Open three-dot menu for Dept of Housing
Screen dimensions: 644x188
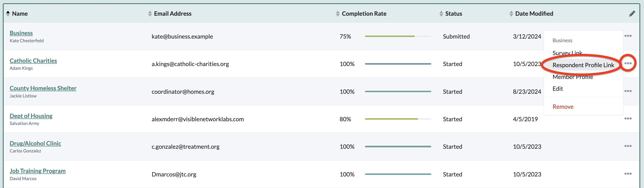[628, 118]
